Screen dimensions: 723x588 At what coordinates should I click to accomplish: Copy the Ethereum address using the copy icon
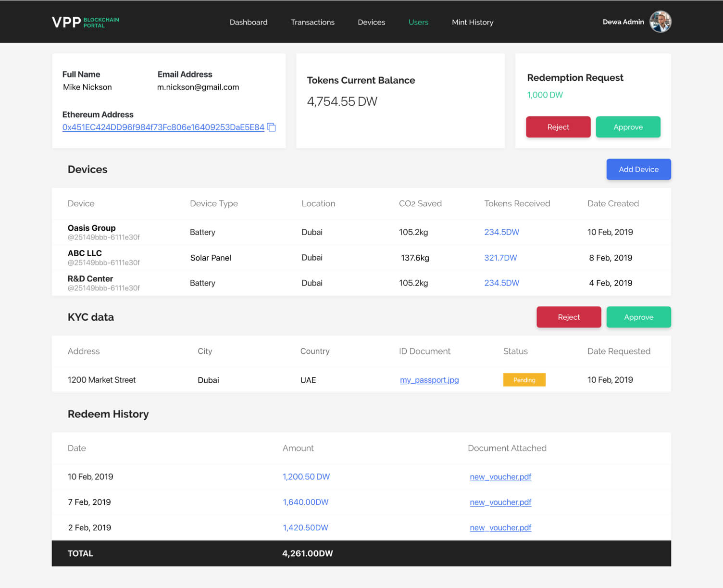click(272, 127)
